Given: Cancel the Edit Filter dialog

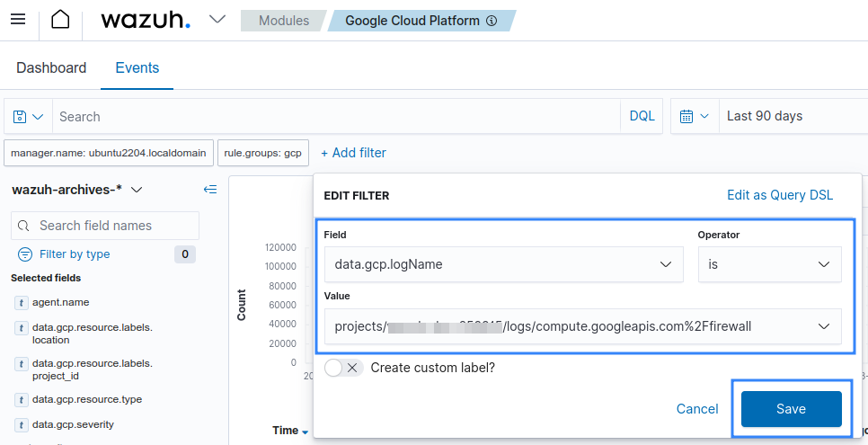Looking at the screenshot, I should (x=697, y=409).
